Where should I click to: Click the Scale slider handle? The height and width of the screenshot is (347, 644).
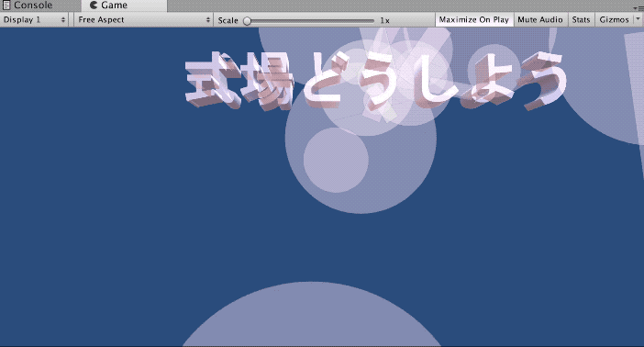pyautogui.click(x=247, y=20)
